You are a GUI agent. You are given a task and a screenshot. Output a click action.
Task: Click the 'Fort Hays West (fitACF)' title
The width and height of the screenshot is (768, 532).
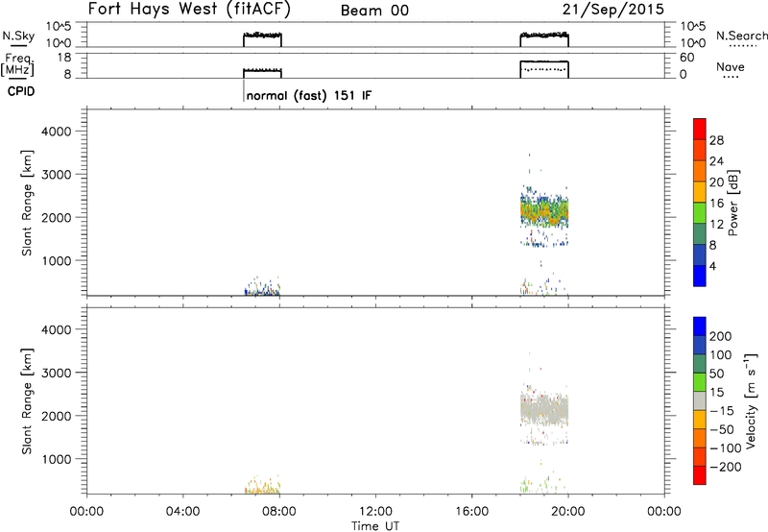pyautogui.click(x=189, y=10)
